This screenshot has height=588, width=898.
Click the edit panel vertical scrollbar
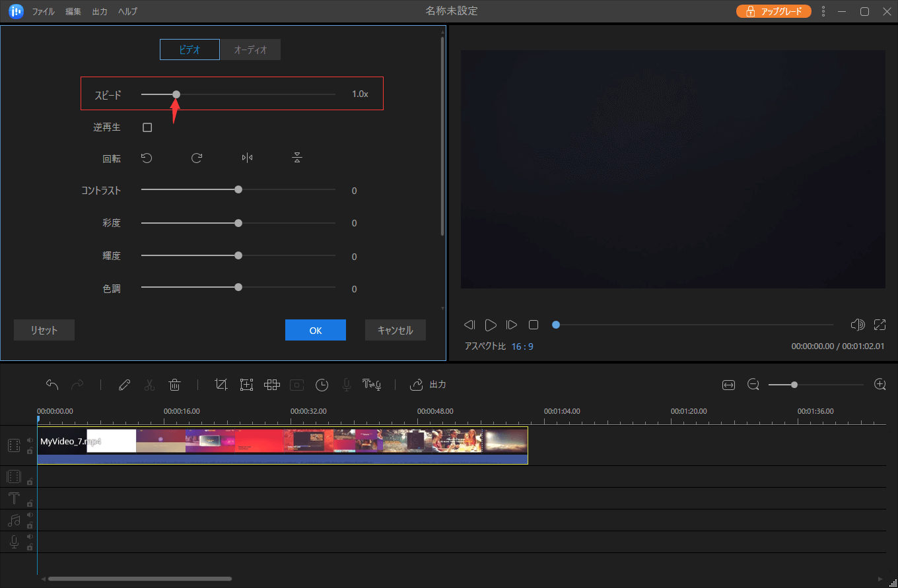tap(442, 137)
